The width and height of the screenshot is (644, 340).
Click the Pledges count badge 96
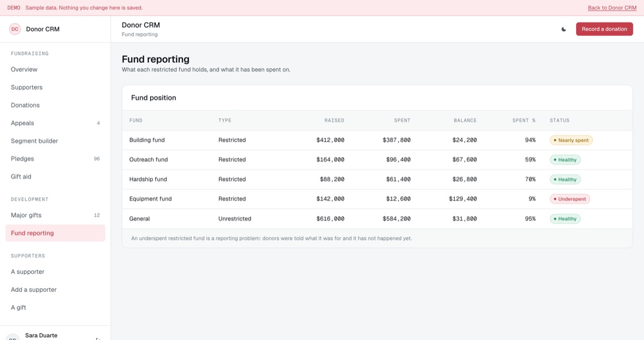coord(97,159)
